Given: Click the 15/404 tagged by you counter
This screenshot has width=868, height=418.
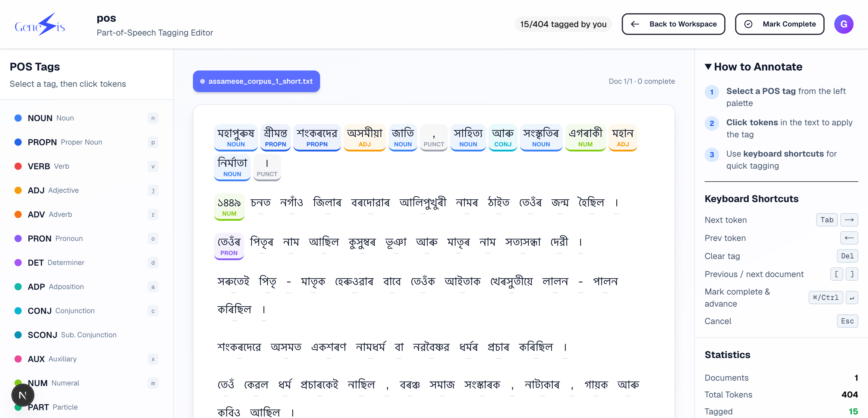Looking at the screenshot, I should pos(563,24).
